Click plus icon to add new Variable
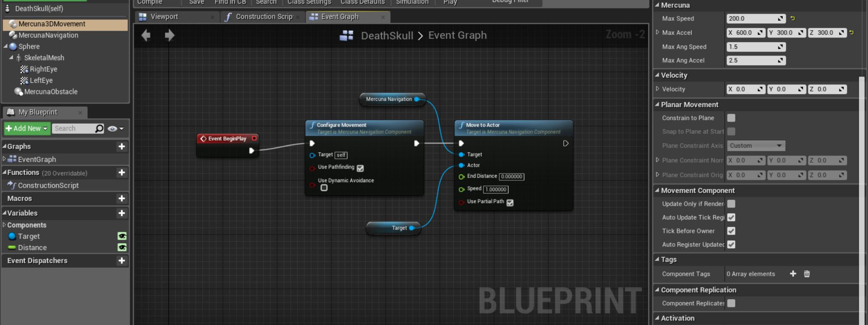868x325 pixels. point(121,213)
